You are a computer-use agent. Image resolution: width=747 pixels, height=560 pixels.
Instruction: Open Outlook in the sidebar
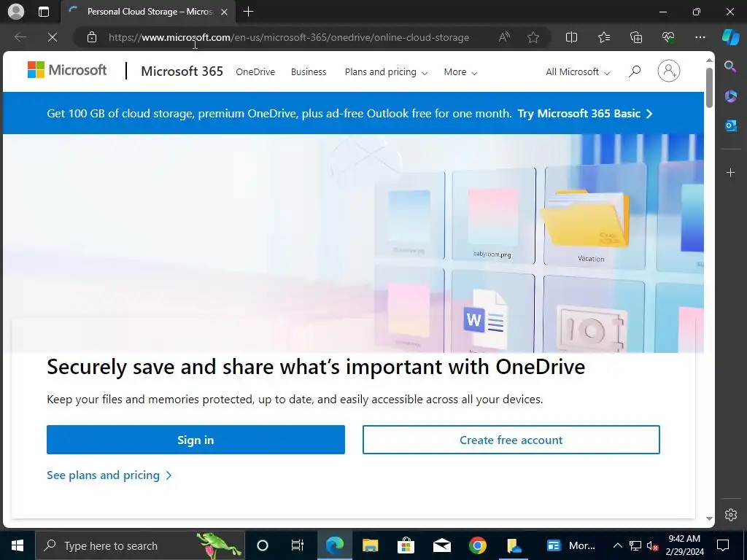click(730, 125)
